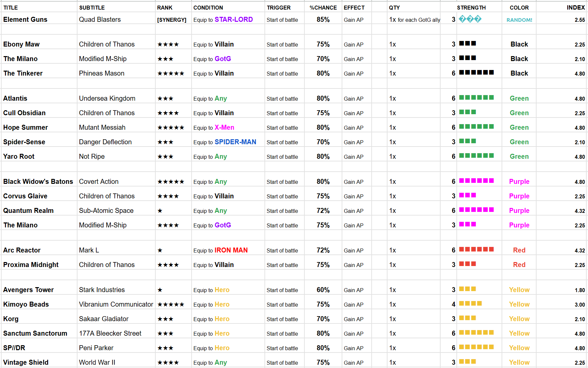Click the Sub-Atomic Space subtitle cell

(106, 211)
